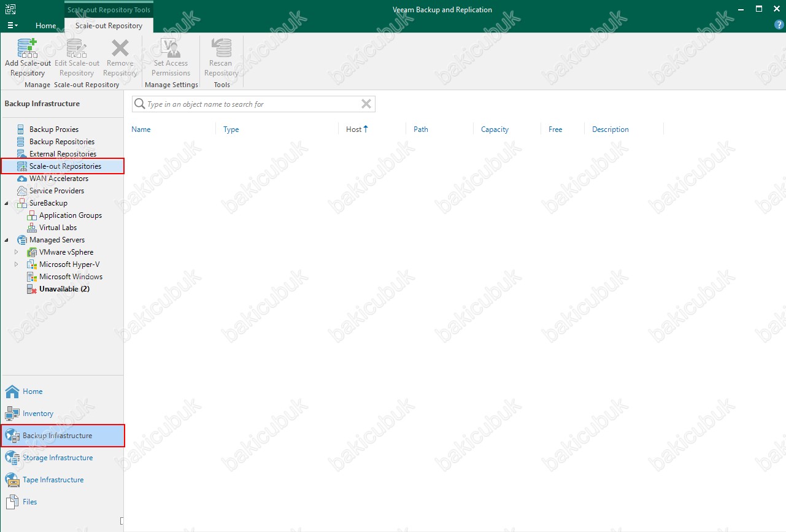Screen dimensions: 786x532
Task: Click the Edit Scale-out Repository icon
Action: [77, 48]
